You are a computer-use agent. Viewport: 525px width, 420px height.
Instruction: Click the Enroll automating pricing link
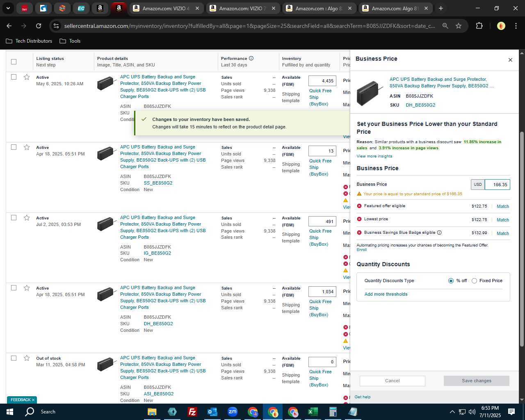coord(361,250)
